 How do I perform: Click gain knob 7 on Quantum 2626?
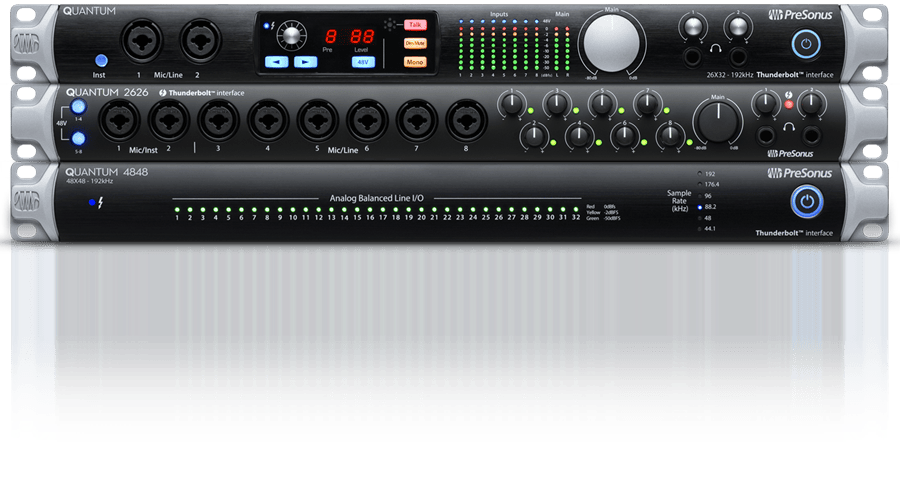point(647,104)
